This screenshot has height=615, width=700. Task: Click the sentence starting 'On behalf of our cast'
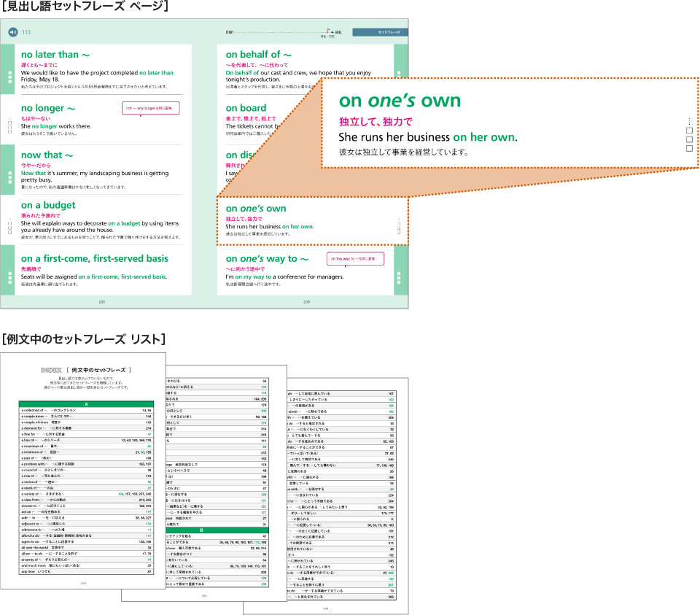click(x=298, y=76)
